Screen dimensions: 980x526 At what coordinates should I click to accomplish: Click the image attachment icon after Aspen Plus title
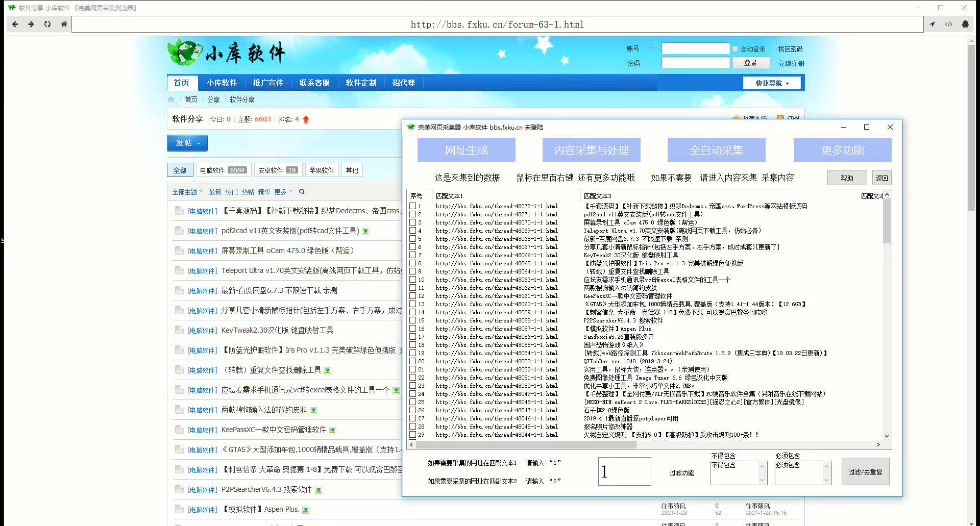pos(306,510)
